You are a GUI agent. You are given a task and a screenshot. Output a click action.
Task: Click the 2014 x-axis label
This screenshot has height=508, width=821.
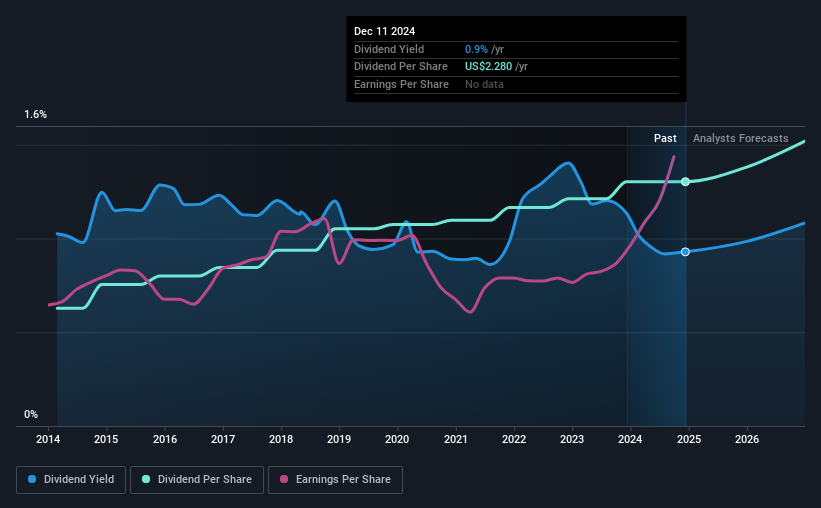coord(48,439)
